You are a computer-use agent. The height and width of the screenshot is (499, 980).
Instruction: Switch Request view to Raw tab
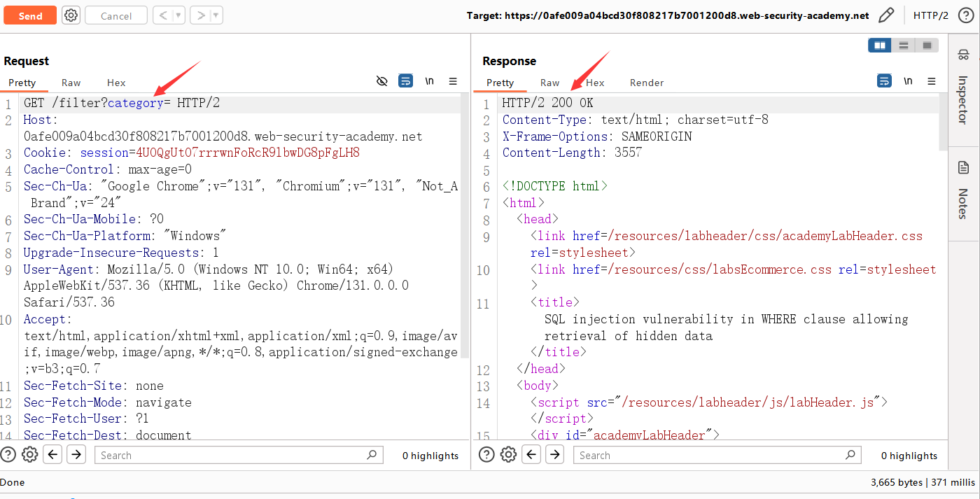(x=71, y=83)
